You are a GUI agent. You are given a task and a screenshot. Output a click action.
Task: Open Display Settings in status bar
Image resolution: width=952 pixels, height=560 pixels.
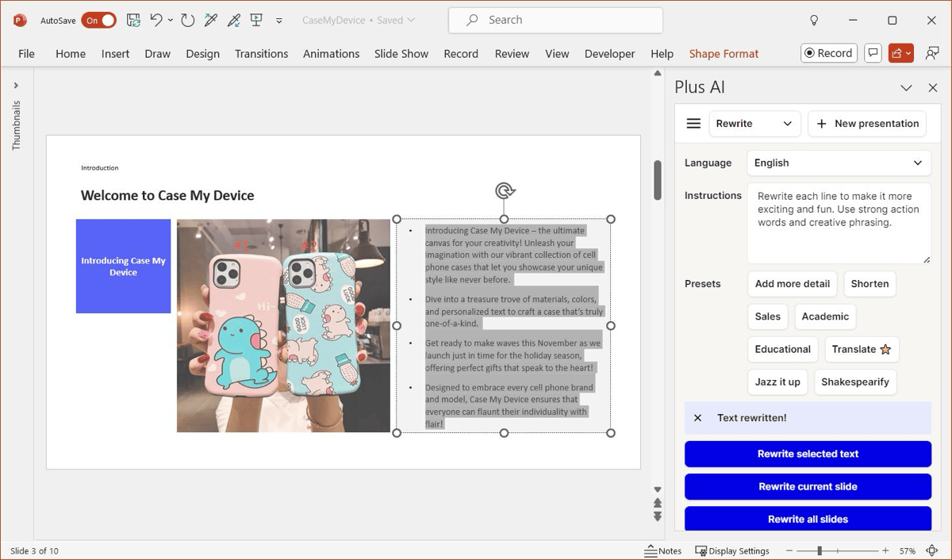(732, 550)
